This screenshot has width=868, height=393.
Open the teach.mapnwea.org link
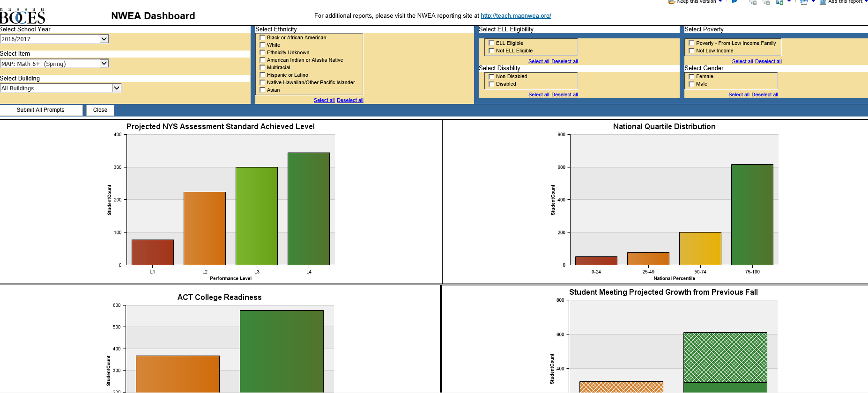coord(516,15)
